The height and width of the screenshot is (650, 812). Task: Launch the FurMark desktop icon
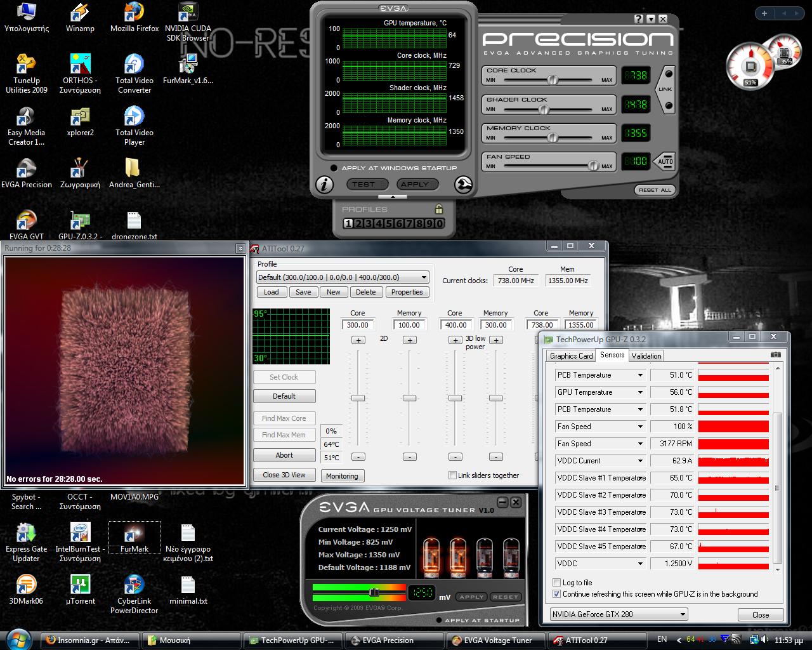[x=134, y=538]
